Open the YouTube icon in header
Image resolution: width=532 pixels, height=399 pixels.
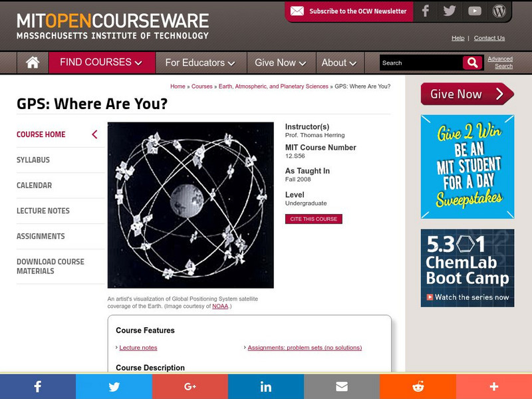pos(474,11)
